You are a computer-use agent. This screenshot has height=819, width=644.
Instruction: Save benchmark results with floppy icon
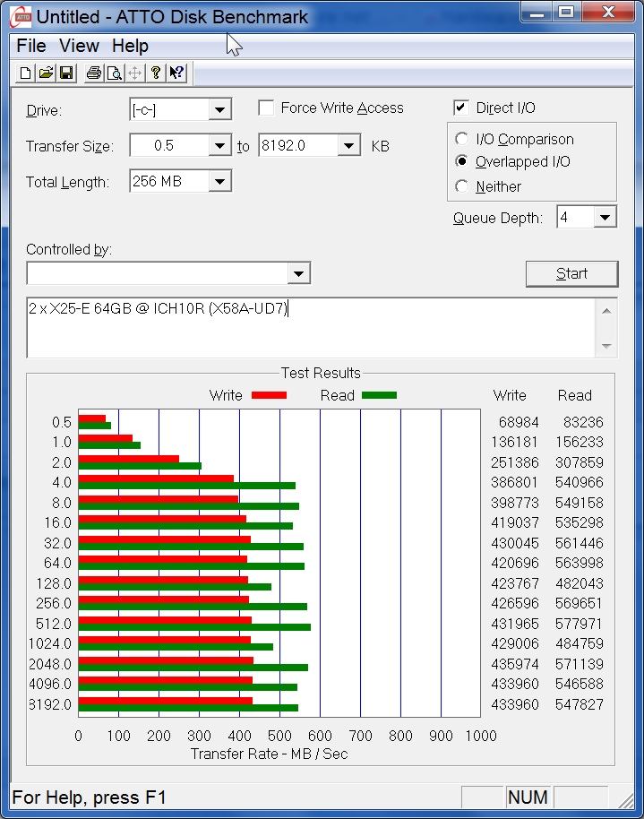(x=66, y=73)
